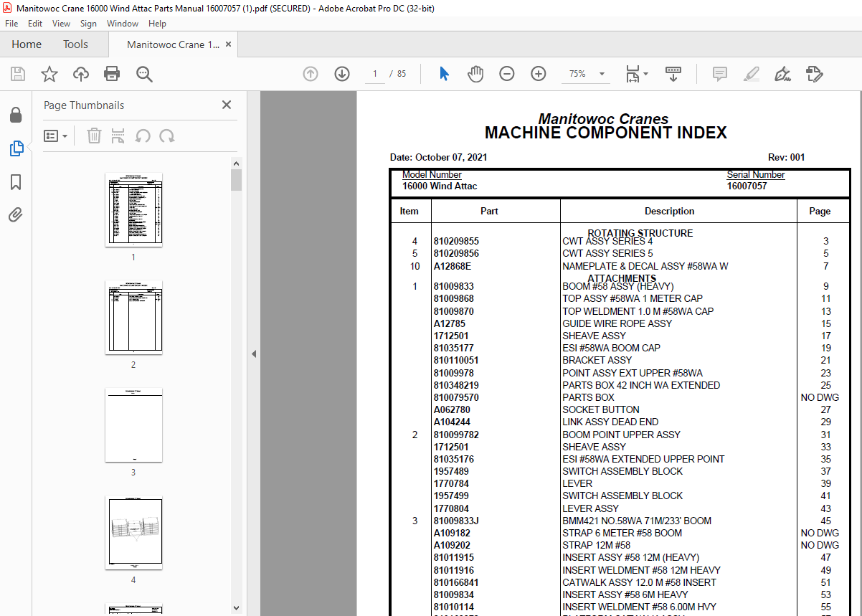Viewport: 862px width, 616px height.
Task: Open the File menu
Action: [x=11, y=24]
